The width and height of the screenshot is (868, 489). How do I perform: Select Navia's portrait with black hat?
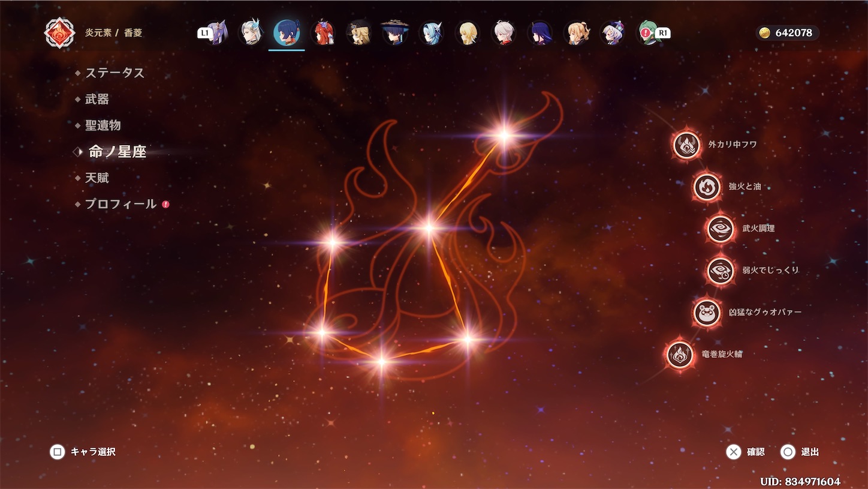pos(359,32)
